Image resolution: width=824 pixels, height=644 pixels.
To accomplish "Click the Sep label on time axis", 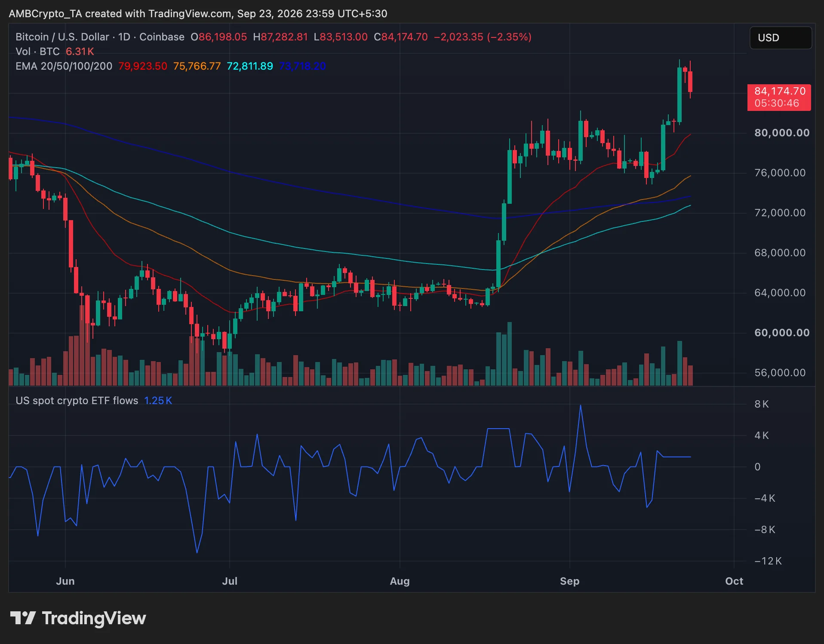I will pos(569,581).
